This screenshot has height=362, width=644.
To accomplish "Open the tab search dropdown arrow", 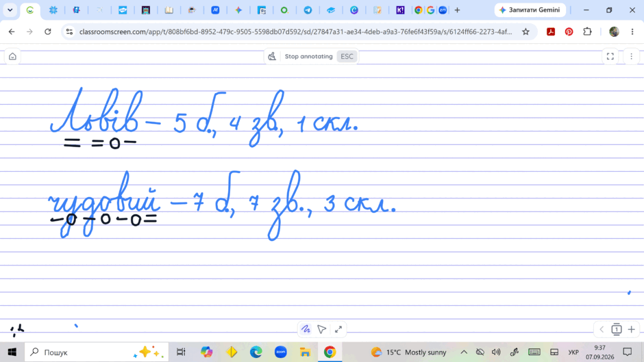I will (x=10, y=10).
